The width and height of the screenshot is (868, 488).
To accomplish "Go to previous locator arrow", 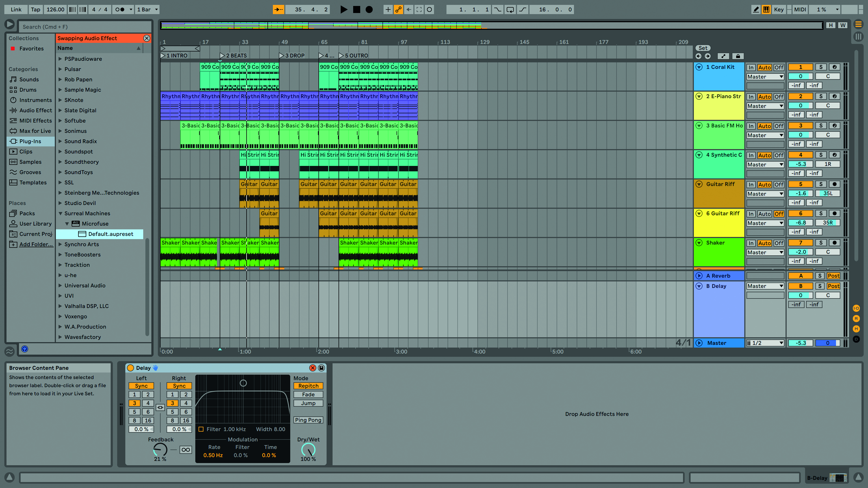I will 698,56.
